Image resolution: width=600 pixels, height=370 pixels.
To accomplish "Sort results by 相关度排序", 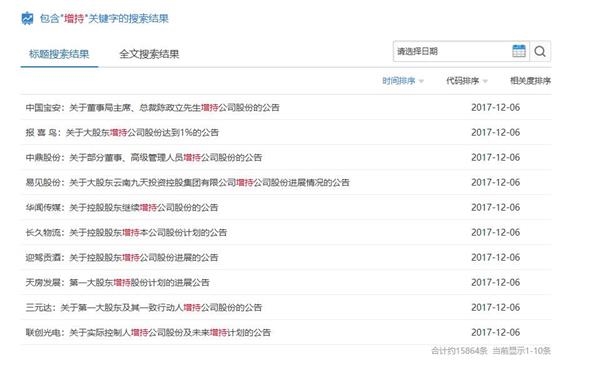I will tap(530, 81).
